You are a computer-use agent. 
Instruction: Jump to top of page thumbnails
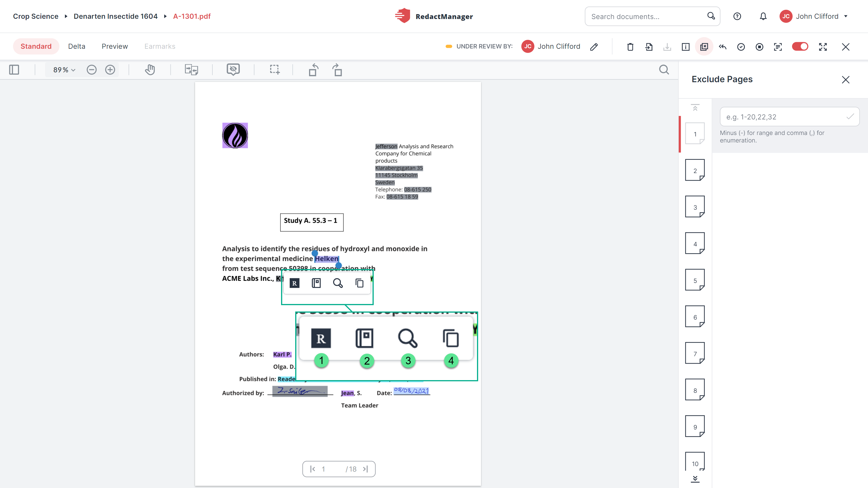click(x=695, y=107)
